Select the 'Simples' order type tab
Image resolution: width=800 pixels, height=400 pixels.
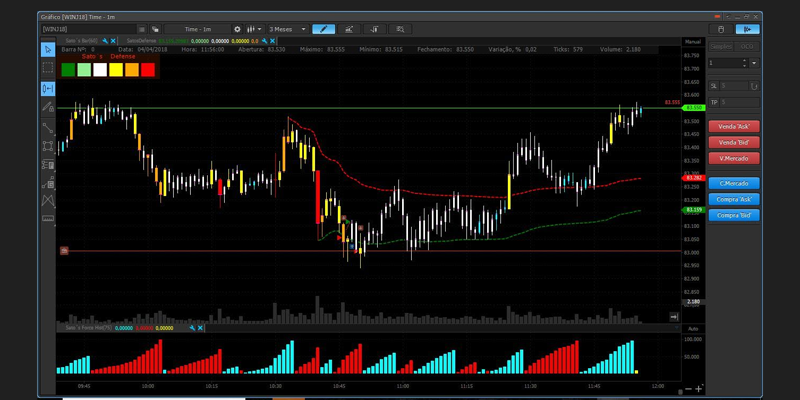pyautogui.click(x=721, y=46)
